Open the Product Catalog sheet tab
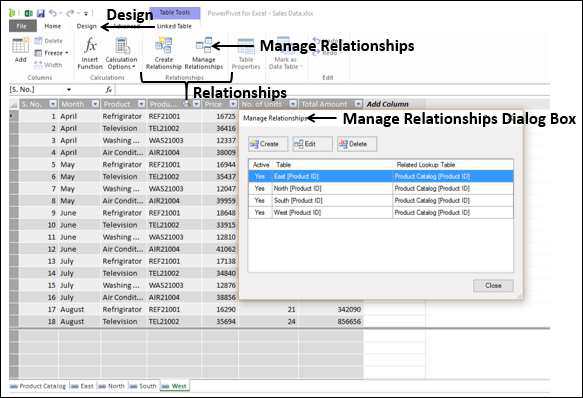The image size is (583, 398). point(38,386)
